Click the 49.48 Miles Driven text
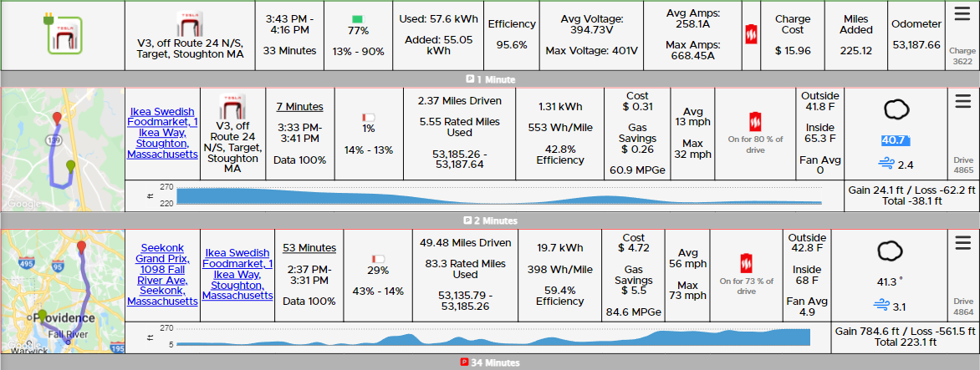Screen dimensions: 980x370 (464, 242)
